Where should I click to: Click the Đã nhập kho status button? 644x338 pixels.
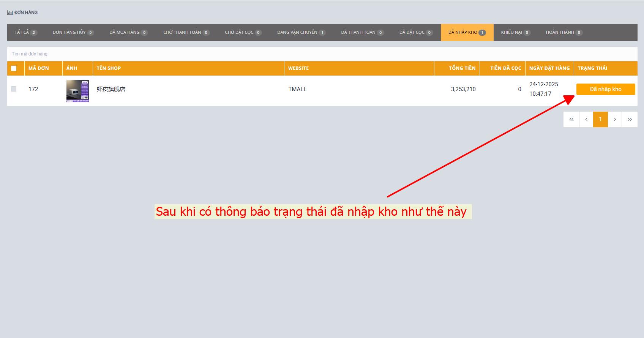(x=605, y=89)
